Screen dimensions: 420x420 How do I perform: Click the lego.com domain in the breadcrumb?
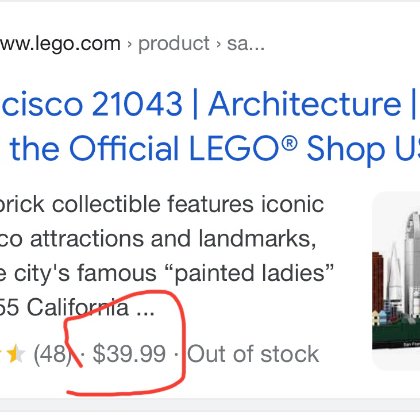60,44
